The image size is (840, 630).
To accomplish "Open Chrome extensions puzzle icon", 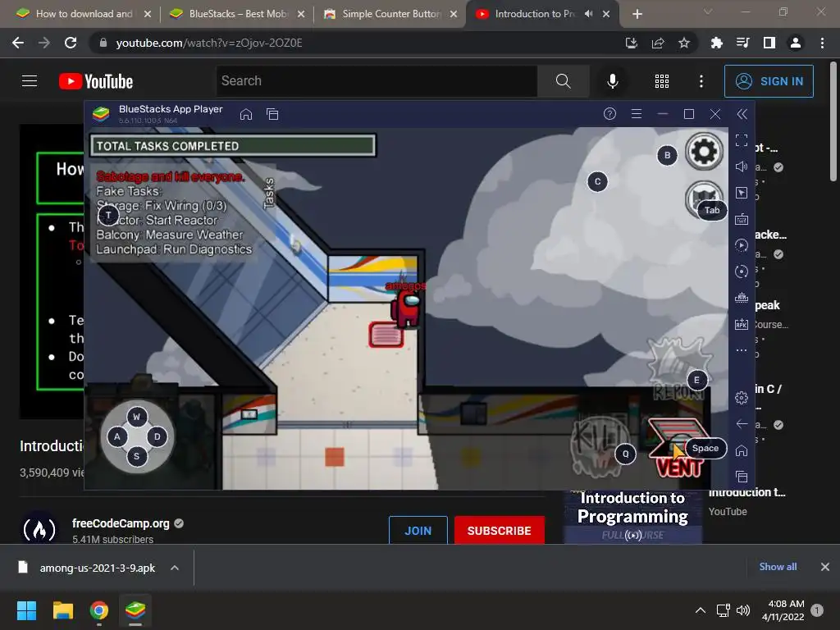I will [x=716, y=43].
